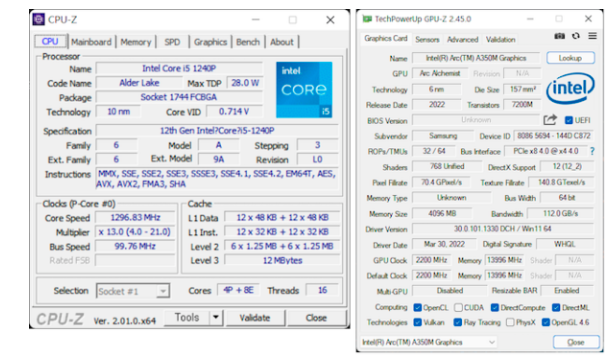Click the Driver Date value Mar 30, 2022

point(445,244)
